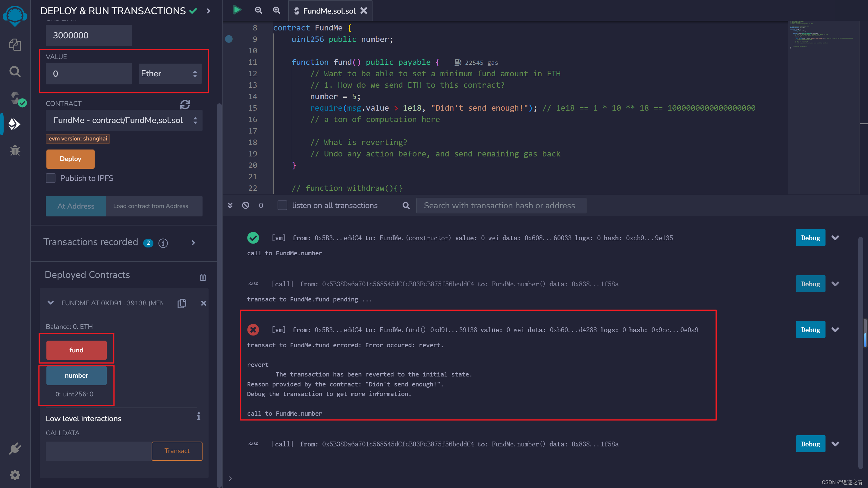This screenshot has height=488, width=868.
Task: Switch to the FundMe,sol.sol tab
Action: (325, 11)
